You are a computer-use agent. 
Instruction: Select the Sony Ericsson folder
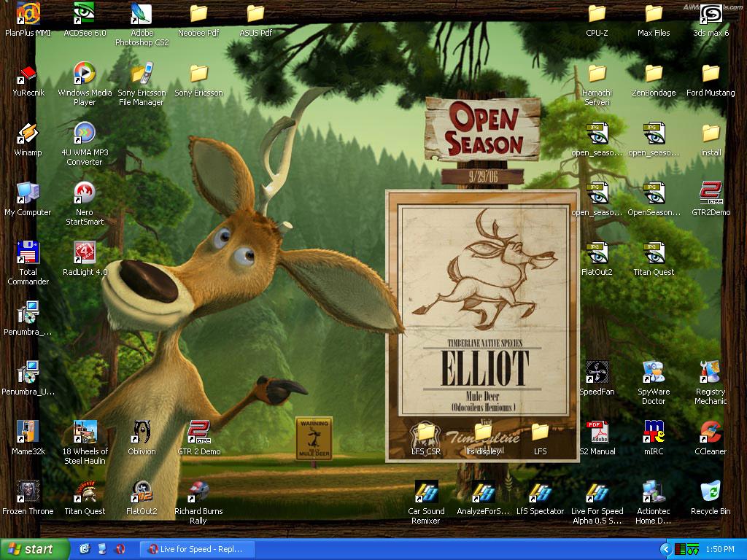[198, 74]
